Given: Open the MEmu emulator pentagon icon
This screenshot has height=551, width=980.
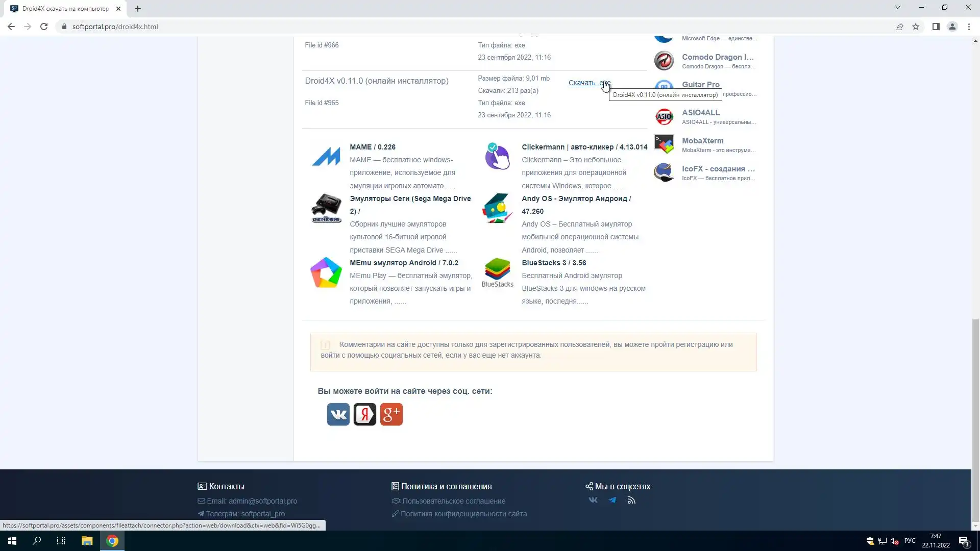Looking at the screenshot, I should (x=326, y=272).
